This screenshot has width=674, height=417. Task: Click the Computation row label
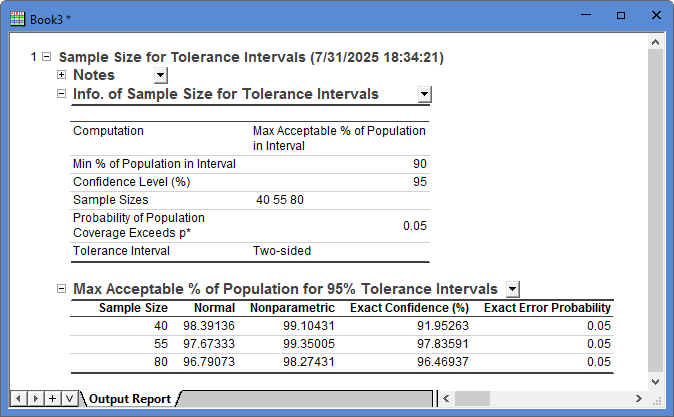coord(108,131)
